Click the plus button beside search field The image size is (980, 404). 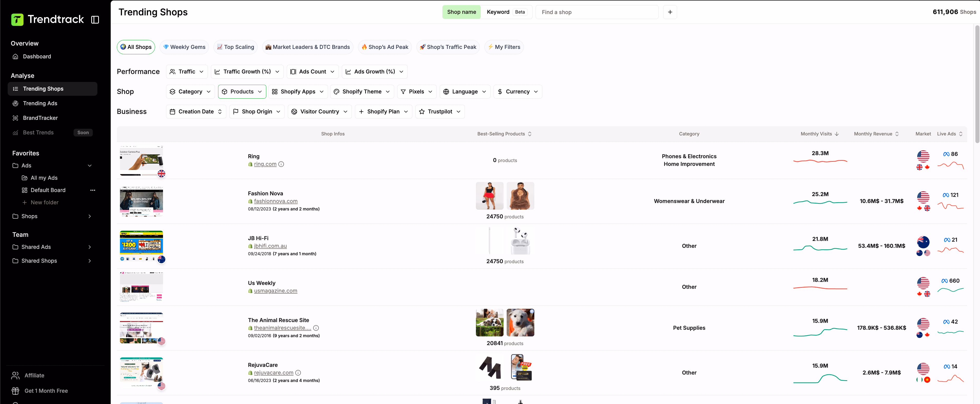coord(670,12)
